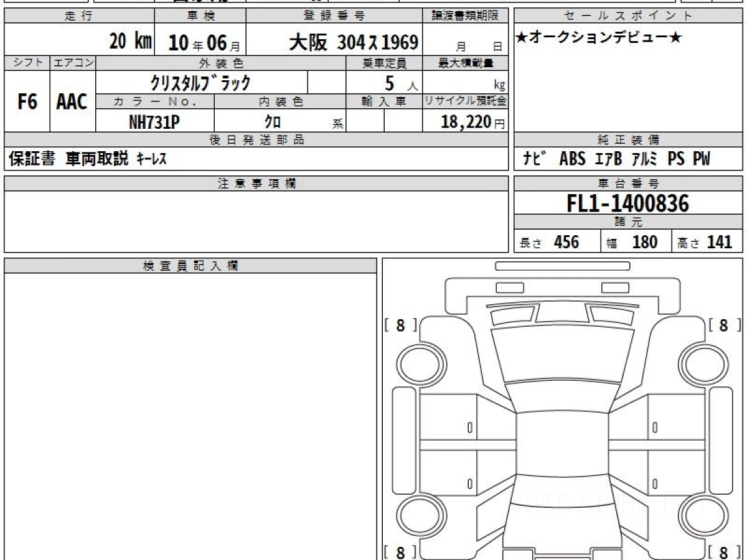Select the ナビ equipment entry
This screenshot has width=747, height=560.
[535, 159]
